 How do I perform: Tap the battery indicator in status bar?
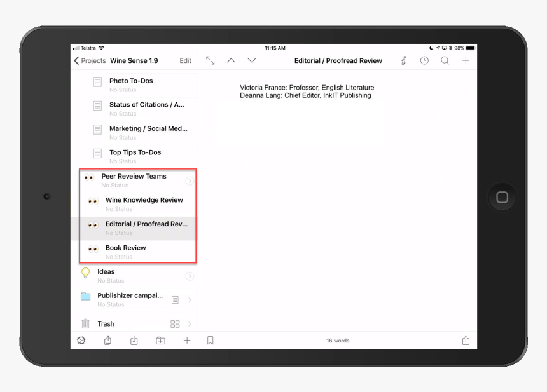coord(470,48)
